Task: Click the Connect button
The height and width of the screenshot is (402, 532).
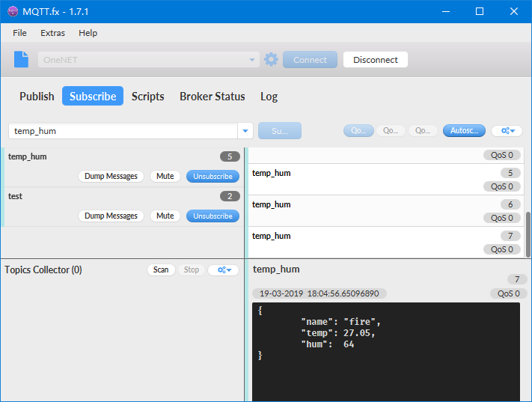Action: [310, 60]
